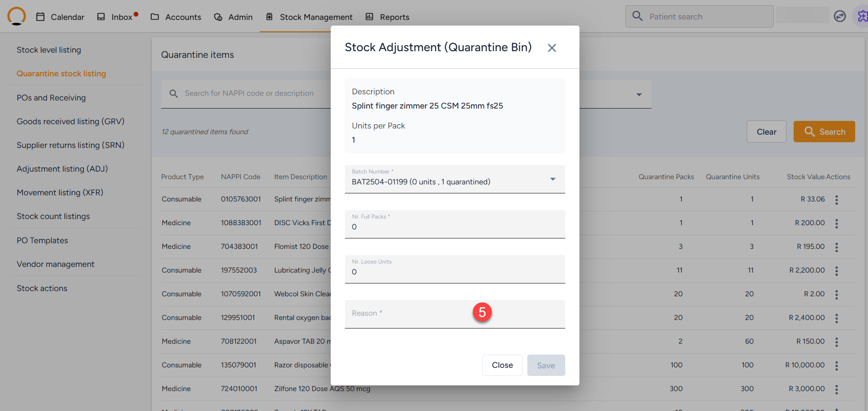Expand the filter dropdown arrow beside search
This screenshot has height=411, width=868.
pos(639,94)
